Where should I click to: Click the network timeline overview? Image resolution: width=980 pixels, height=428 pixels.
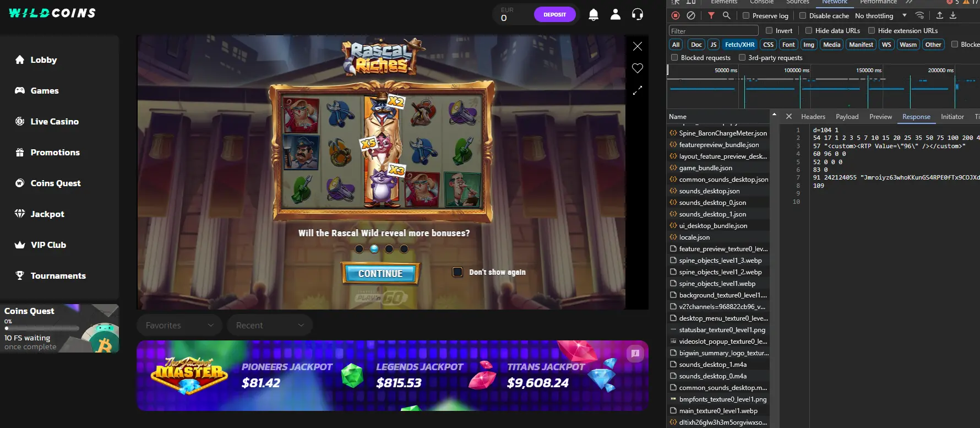coord(823,87)
